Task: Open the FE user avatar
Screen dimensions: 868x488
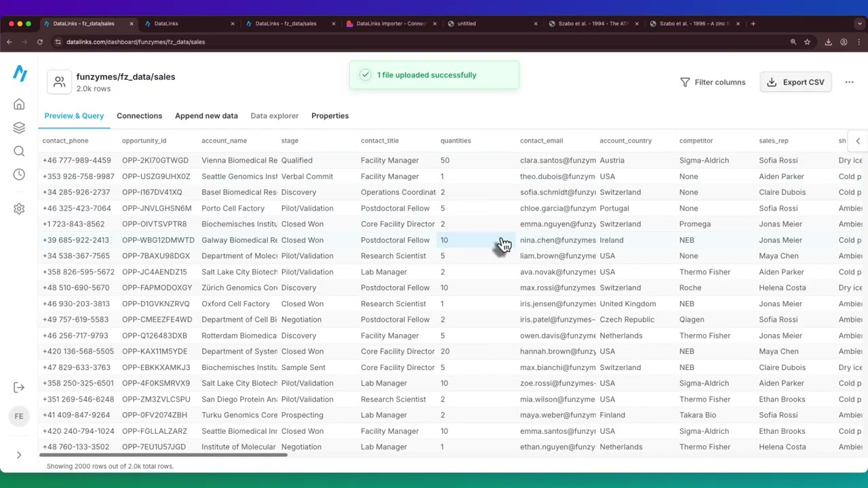Action: click(19, 416)
